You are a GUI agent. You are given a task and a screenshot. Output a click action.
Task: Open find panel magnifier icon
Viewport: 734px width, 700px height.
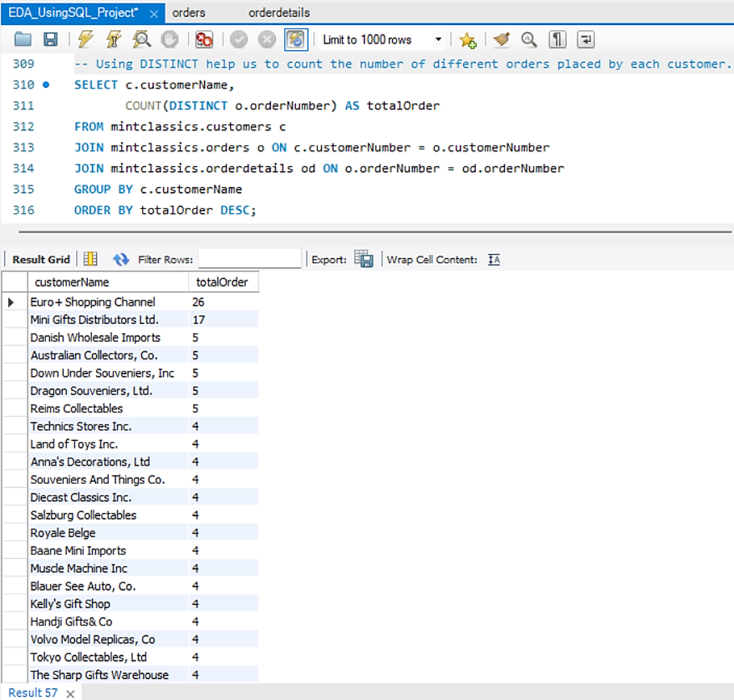click(x=529, y=39)
